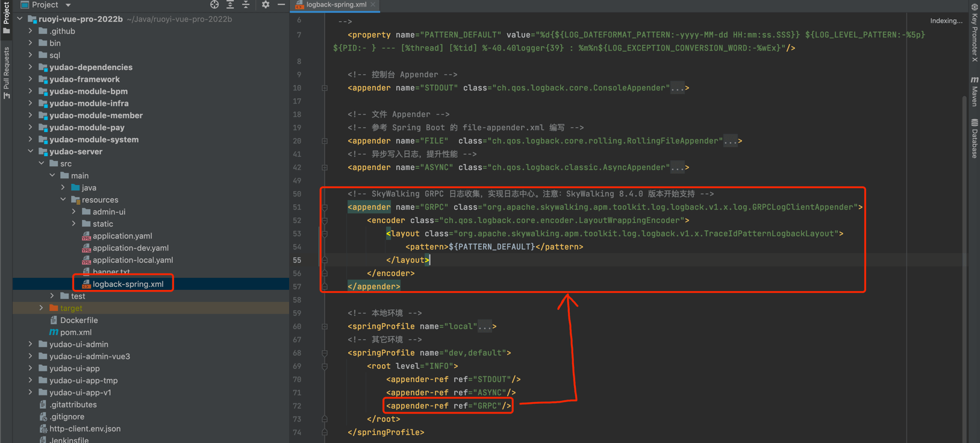Click the Expand All icon in Project panel
Viewport: 980px width, 443px height.
230,5
